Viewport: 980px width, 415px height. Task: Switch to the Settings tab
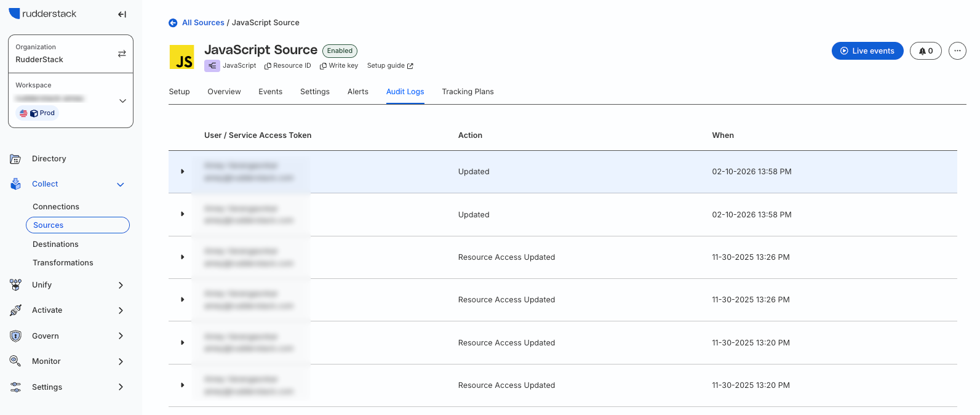[x=315, y=92]
